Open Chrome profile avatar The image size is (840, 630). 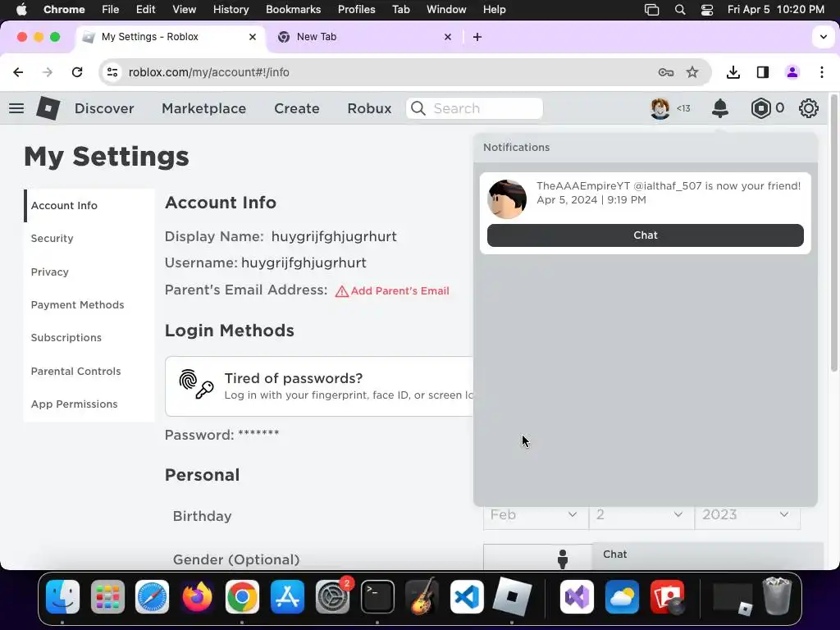[x=792, y=72]
